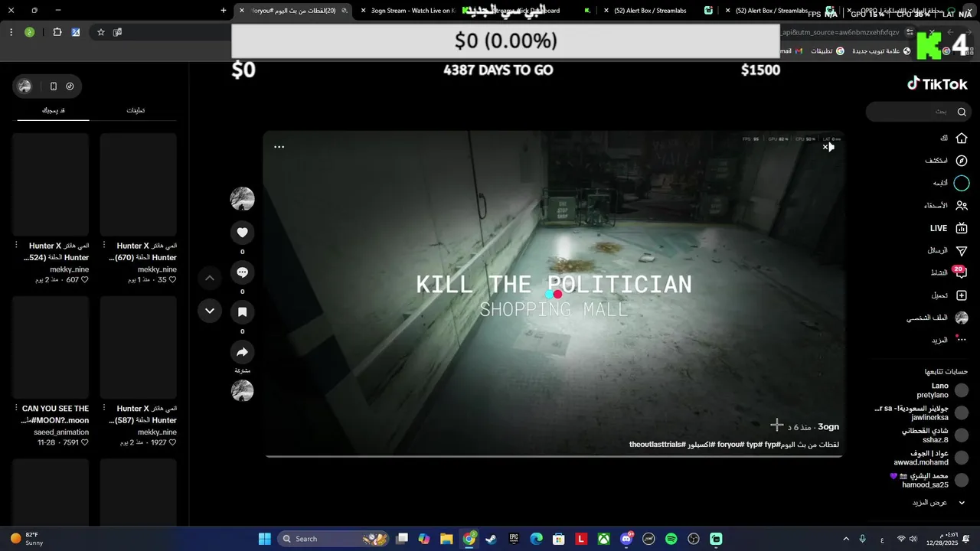
Task: Open Chrome extensions puzzle icon
Action: 57,32
